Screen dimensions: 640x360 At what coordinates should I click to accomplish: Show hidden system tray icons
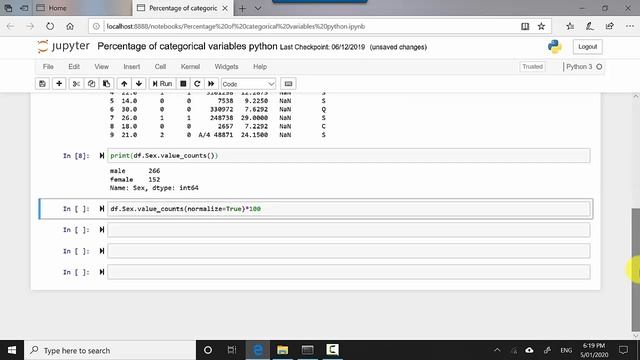[497, 350]
